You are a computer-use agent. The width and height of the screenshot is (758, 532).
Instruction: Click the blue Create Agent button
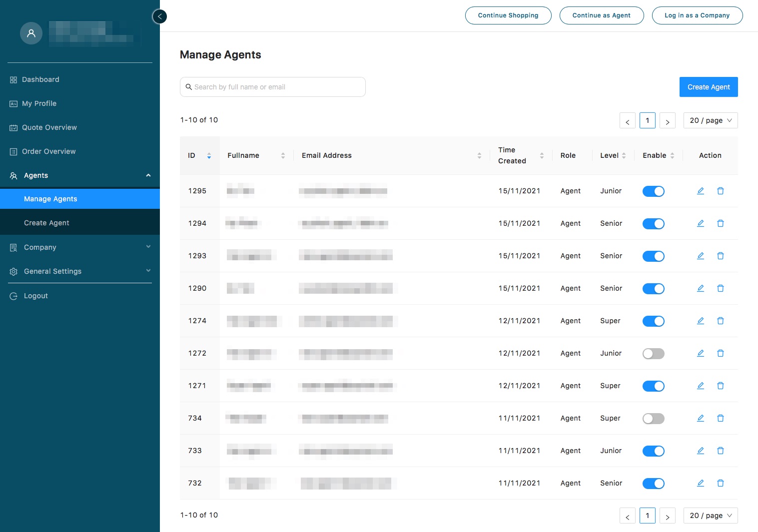708,87
